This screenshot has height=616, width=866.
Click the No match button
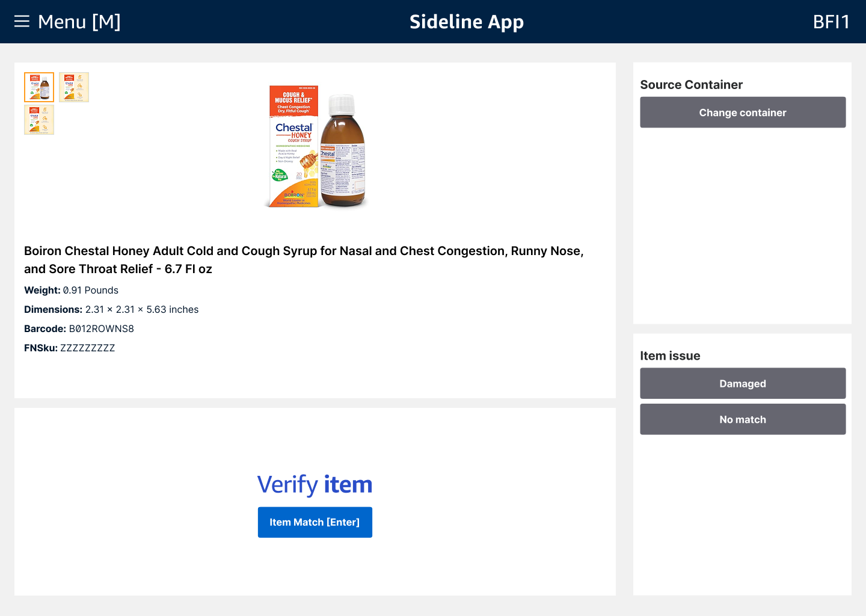tap(743, 419)
